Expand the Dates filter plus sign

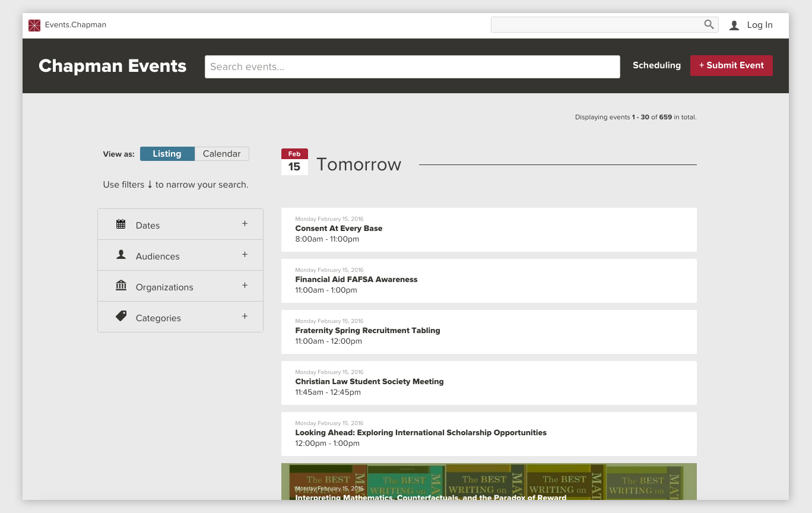click(x=245, y=224)
